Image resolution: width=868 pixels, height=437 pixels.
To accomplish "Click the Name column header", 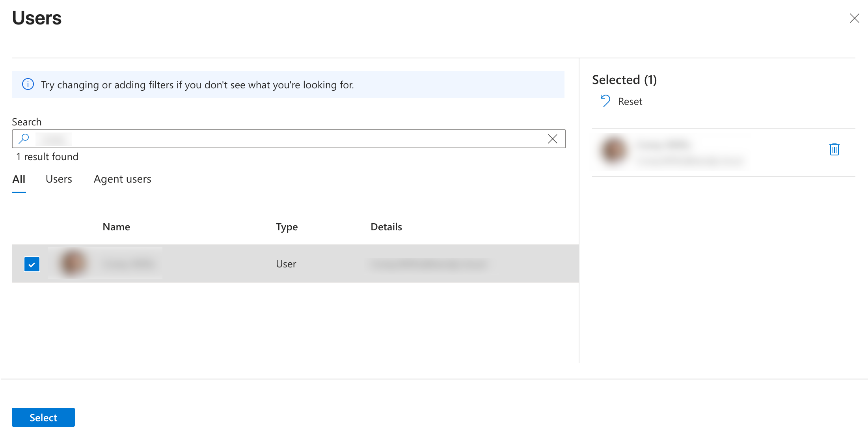I will pyautogui.click(x=116, y=227).
